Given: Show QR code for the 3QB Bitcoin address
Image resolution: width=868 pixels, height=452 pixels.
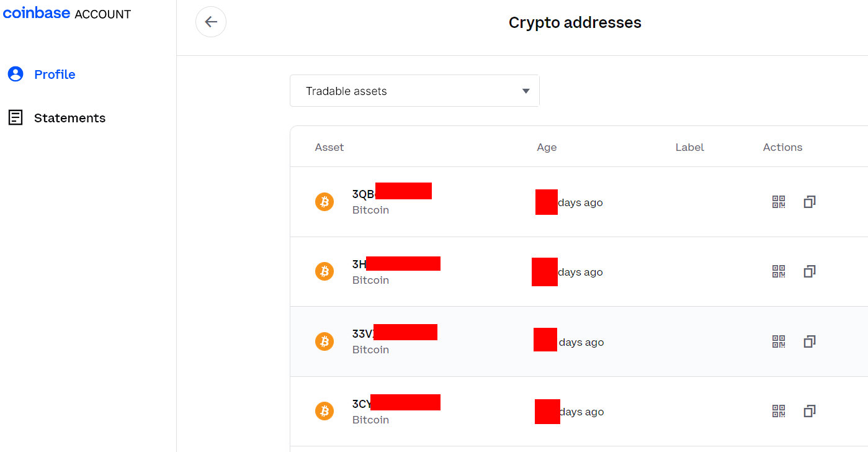Looking at the screenshot, I should pos(778,202).
